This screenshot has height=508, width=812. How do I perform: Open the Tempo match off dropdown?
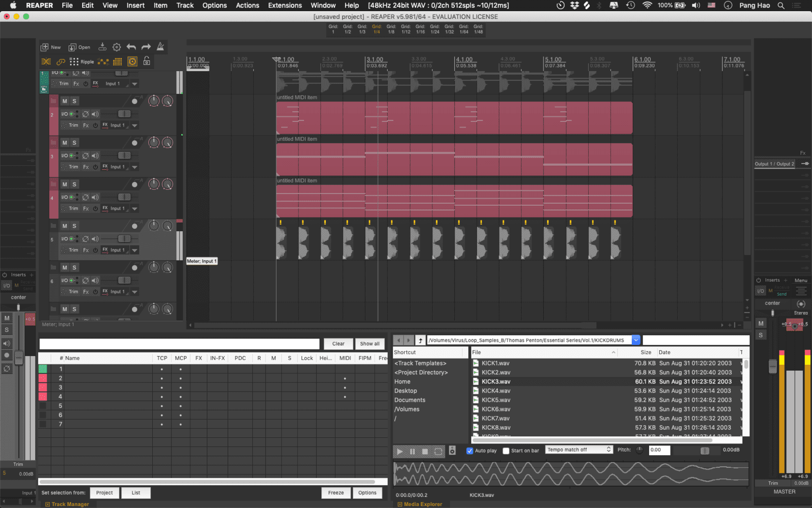click(x=579, y=450)
